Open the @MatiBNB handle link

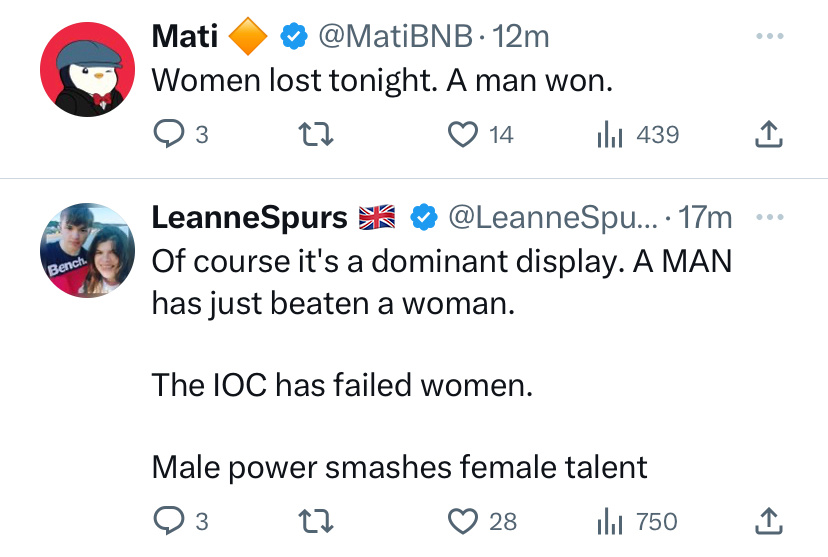[394, 37]
